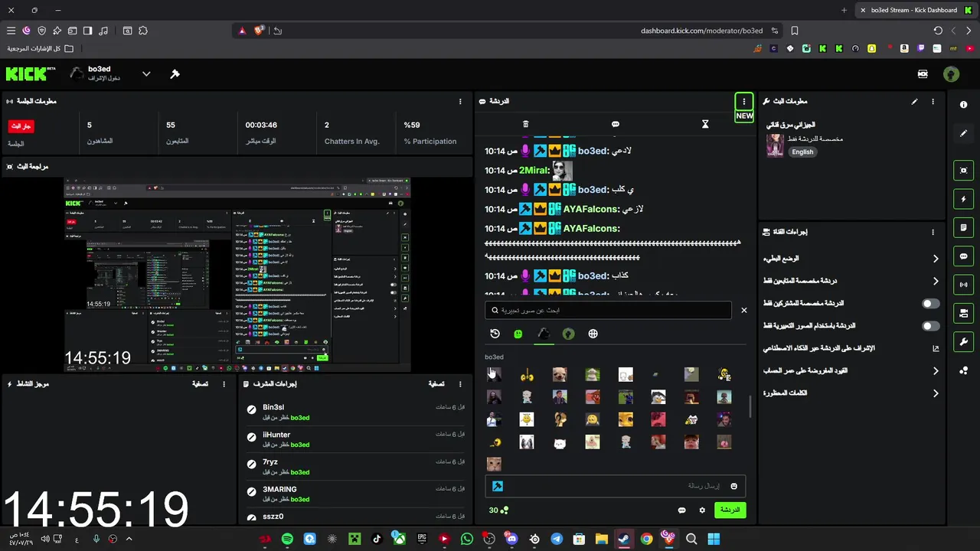
Task: Open WhatsApp from the taskbar
Action: 467,539
